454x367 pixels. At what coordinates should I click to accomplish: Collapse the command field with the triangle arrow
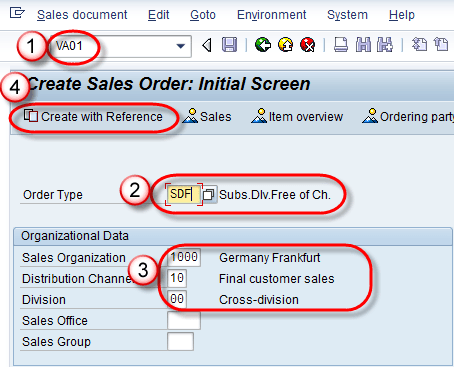(x=207, y=45)
